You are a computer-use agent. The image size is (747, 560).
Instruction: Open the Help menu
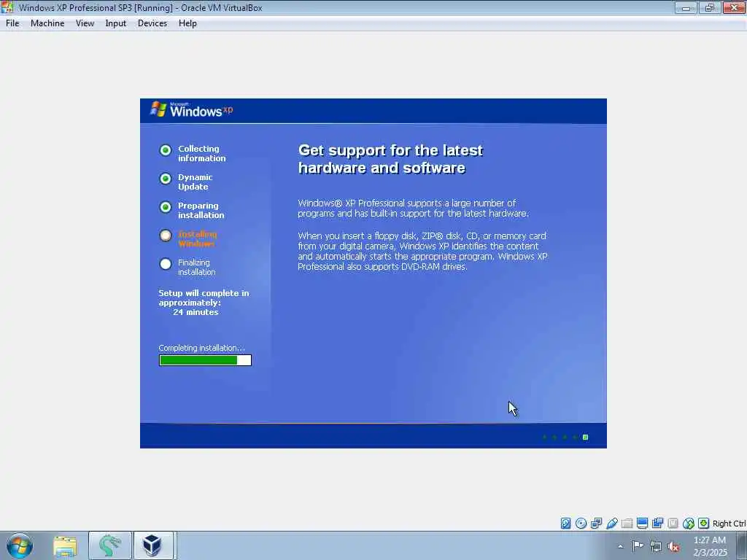pyautogui.click(x=187, y=23)
